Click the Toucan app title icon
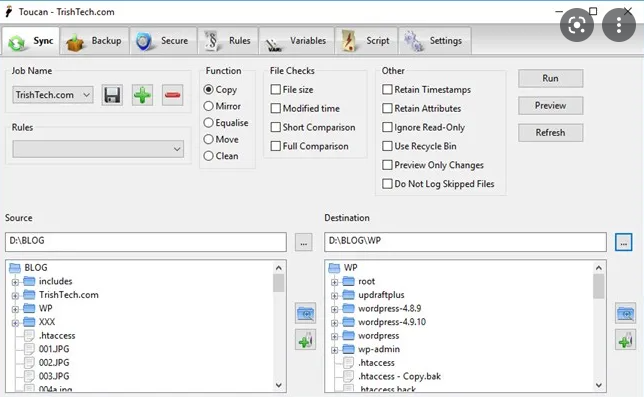 point(8,11)
